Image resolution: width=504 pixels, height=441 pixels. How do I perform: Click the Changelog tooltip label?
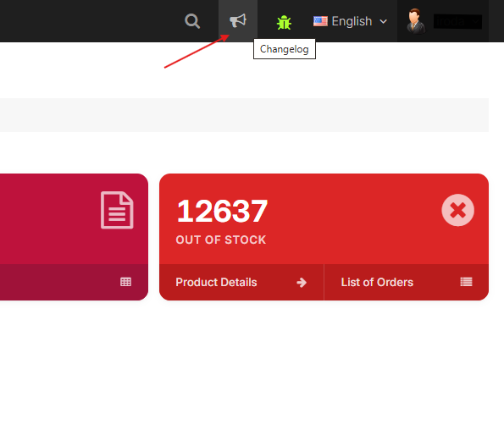click(285, 49)
